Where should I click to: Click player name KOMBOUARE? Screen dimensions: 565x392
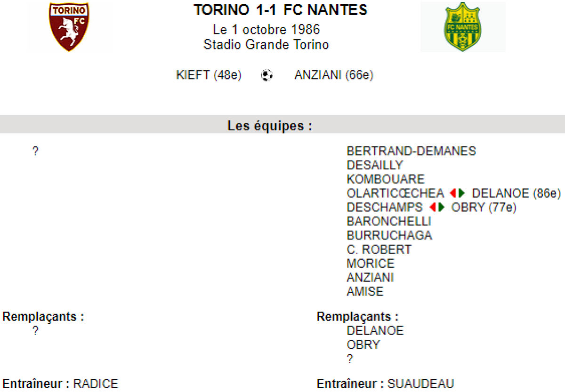[385, 179]
